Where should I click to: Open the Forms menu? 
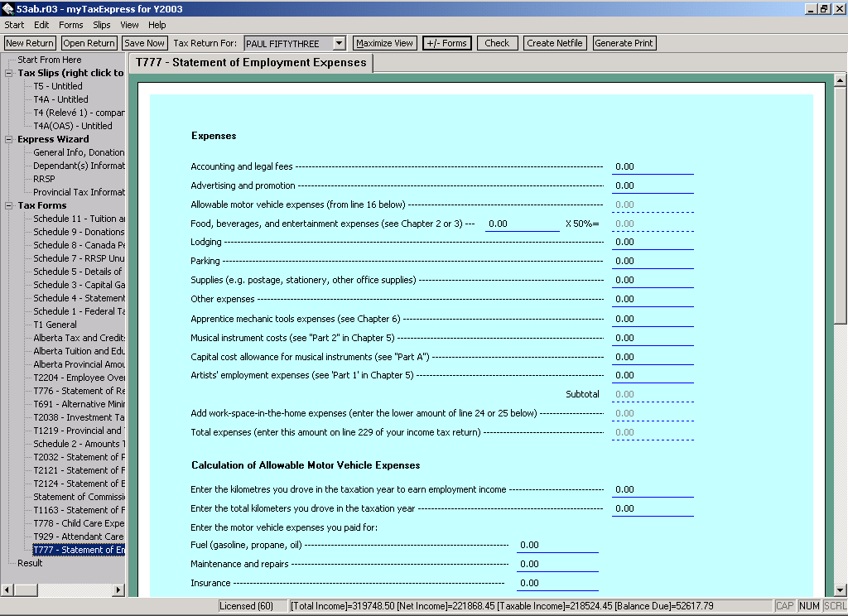pyautogui.click(x=70, y=25)
